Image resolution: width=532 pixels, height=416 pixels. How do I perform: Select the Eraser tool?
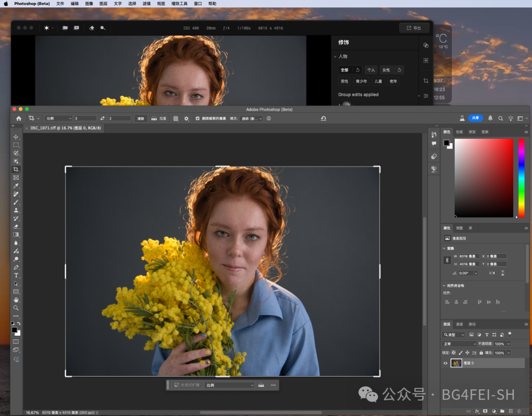coord(16,227)
